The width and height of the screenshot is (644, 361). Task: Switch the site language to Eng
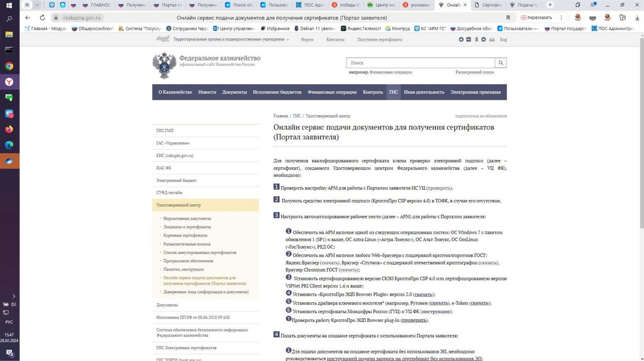[x=503, y=40]
